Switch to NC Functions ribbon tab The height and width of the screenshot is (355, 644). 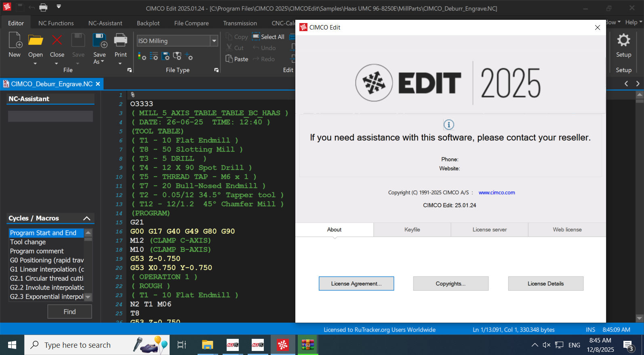tap(56, 23)
